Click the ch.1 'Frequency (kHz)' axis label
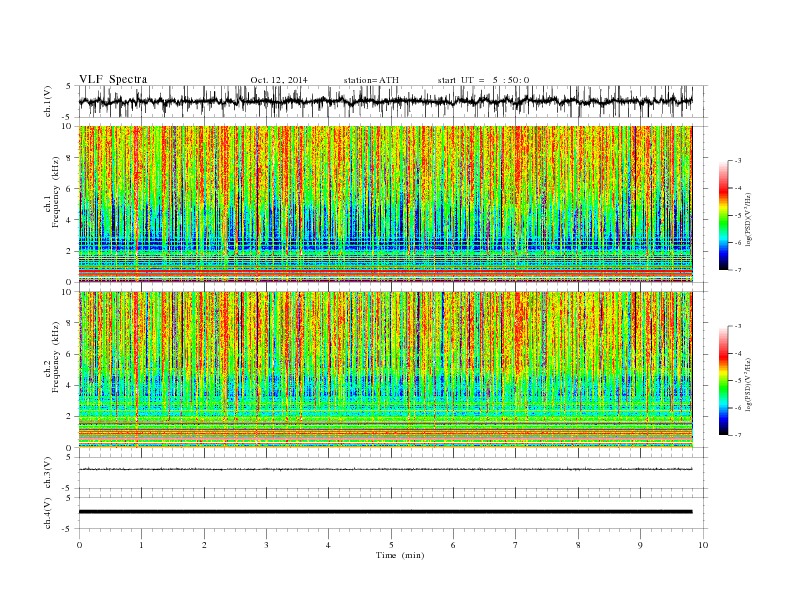 [x=56, y=192]
